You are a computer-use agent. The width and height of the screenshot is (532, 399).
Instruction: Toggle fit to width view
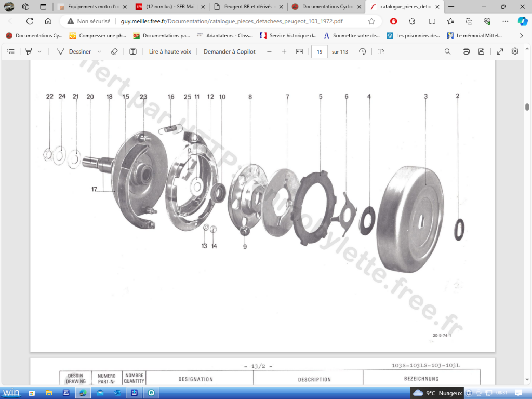[299, 51]
